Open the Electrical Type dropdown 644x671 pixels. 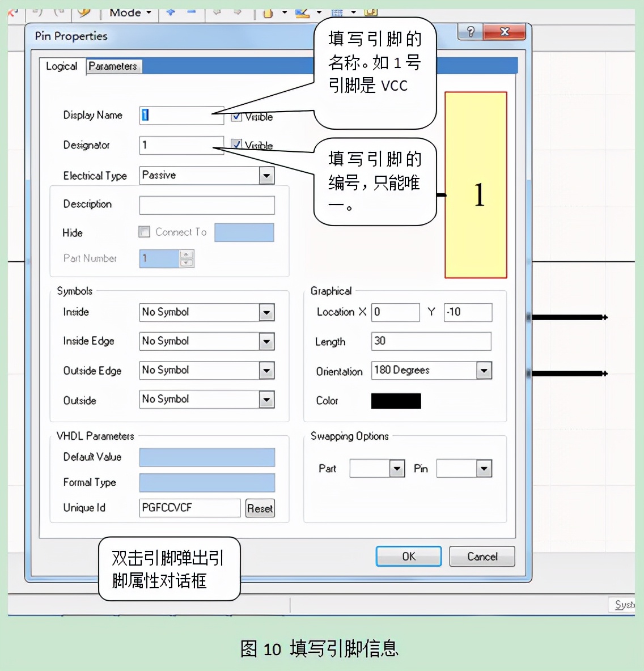pos(266,176)
